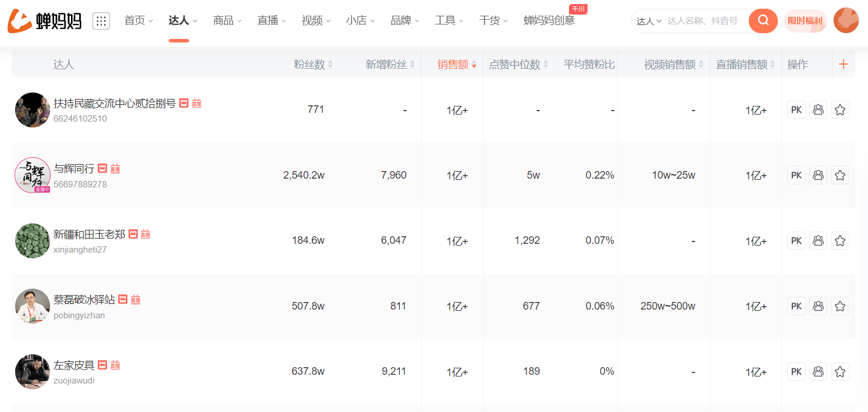Click the shop badge next to 新疆和田玉老郑
The image size is (868, 412).
coord(133,234)
